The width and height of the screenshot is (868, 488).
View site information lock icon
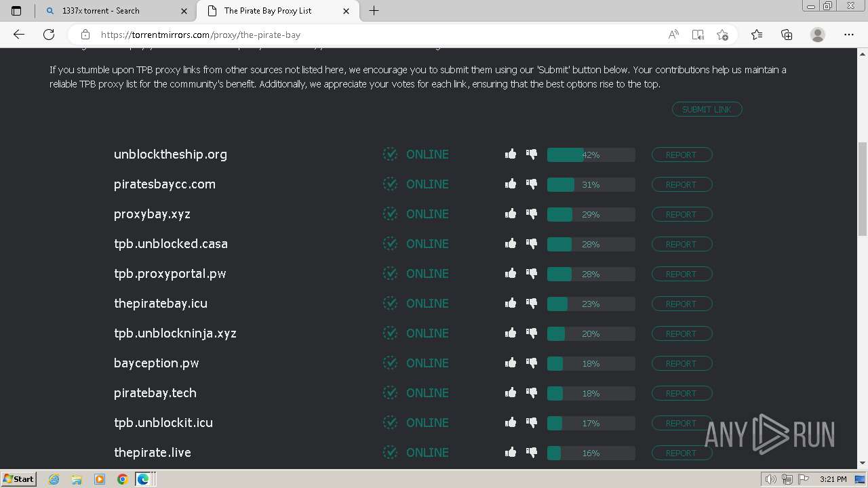(85, 35)
